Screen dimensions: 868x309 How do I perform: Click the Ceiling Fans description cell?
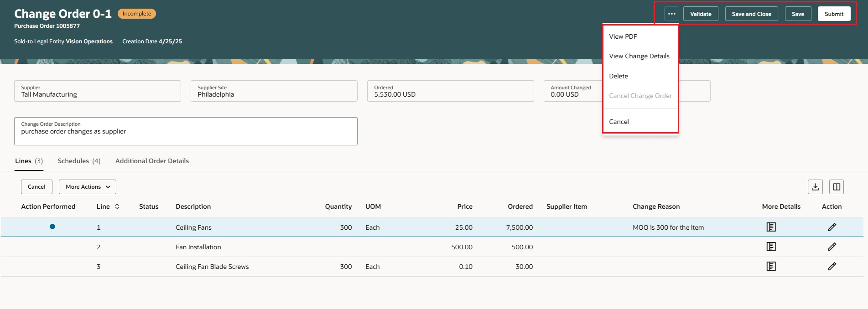coord(193,227)
